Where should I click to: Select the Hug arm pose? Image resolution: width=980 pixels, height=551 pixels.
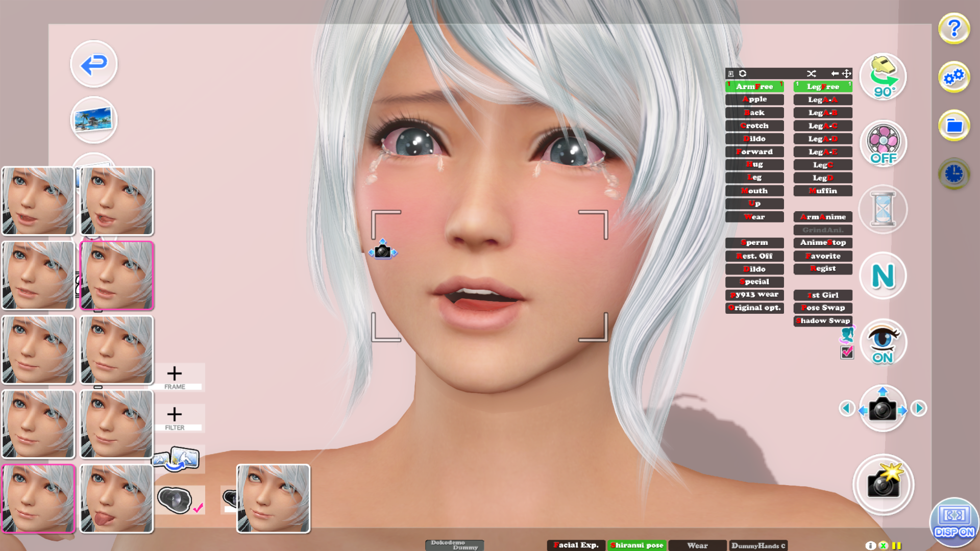point(754,164)
